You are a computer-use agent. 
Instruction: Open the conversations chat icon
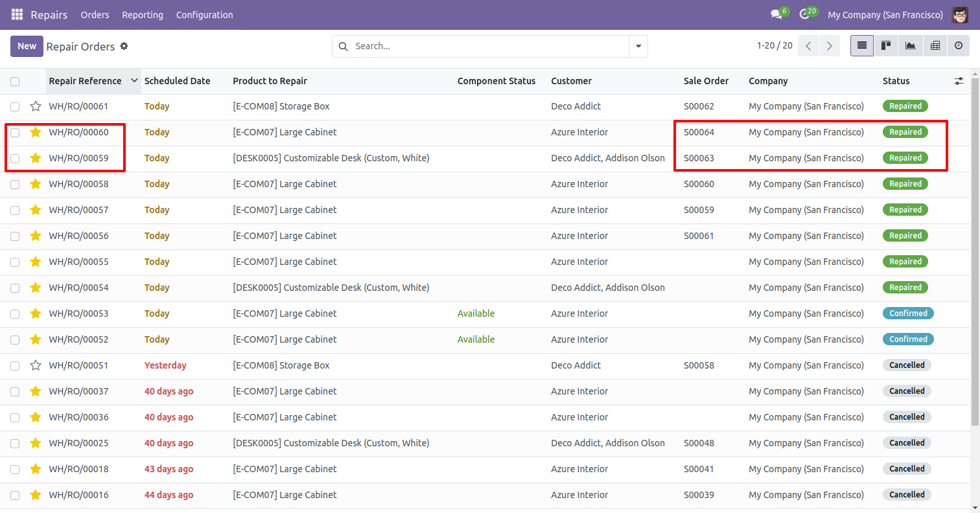776,14
